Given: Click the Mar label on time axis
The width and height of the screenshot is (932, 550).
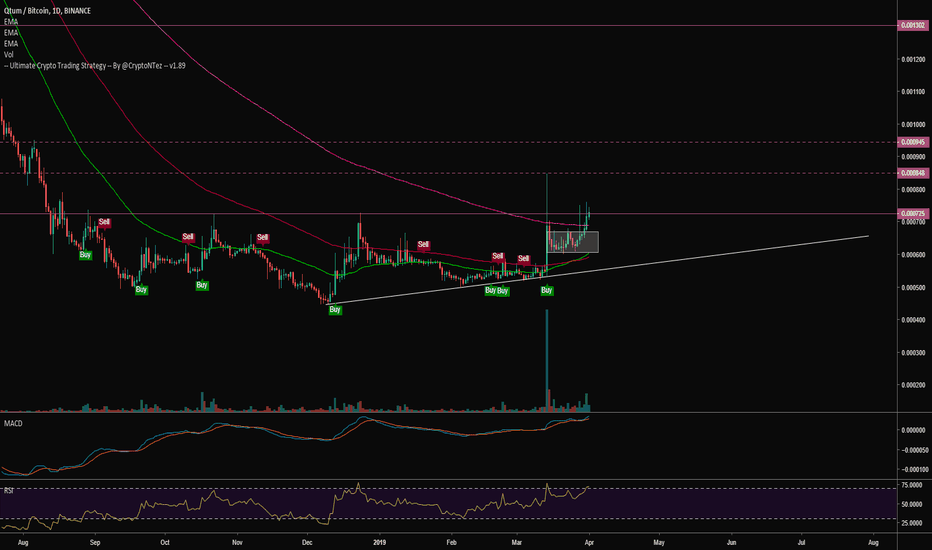Looking at the screenshot, I should [517, 542].
